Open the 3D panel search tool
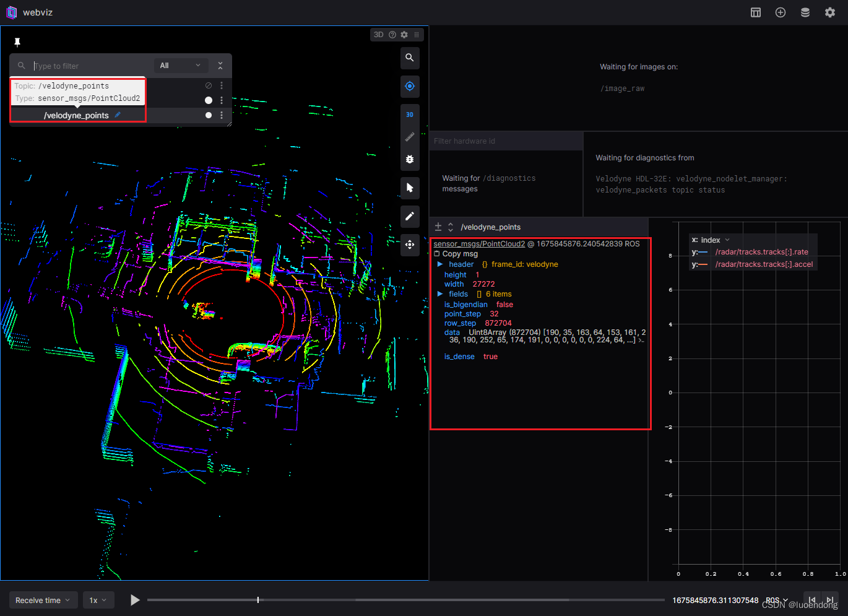This screenshot has height=616, width=848. point(410,58)
